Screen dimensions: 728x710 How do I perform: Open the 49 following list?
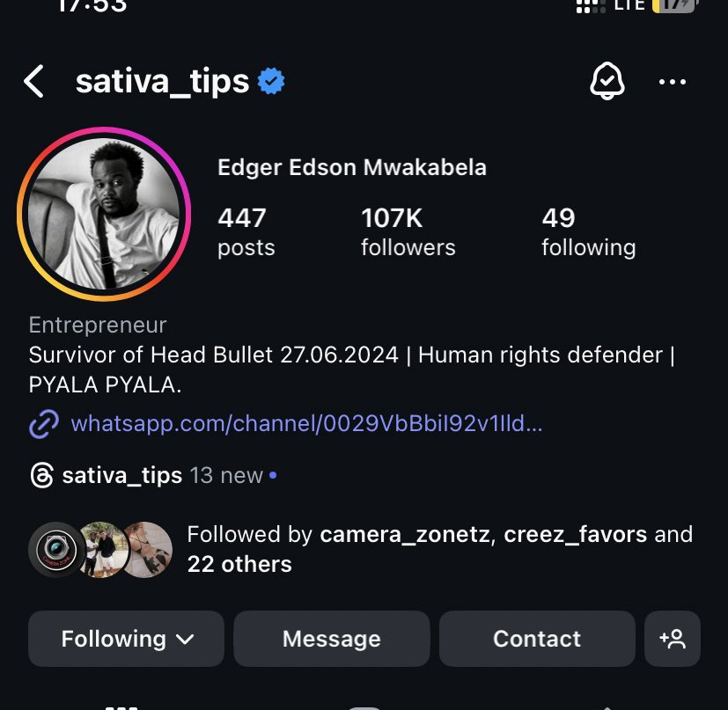[x=588, y=231]
